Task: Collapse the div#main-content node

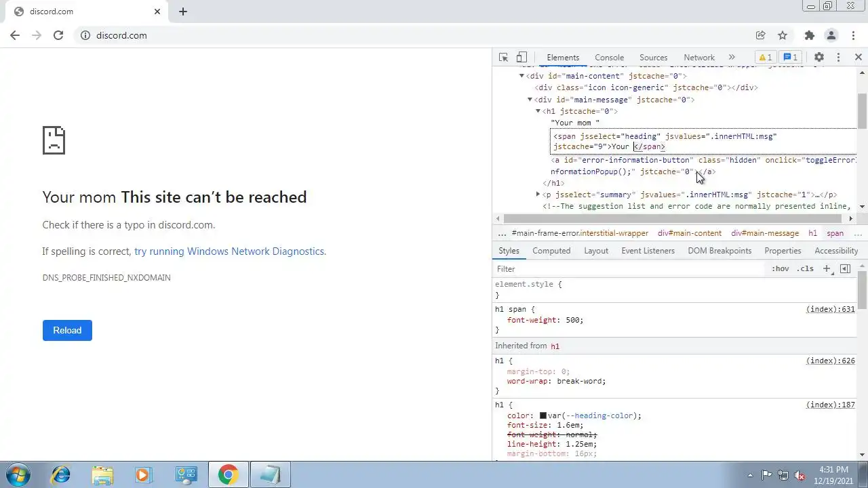Action: pos(521,76)
